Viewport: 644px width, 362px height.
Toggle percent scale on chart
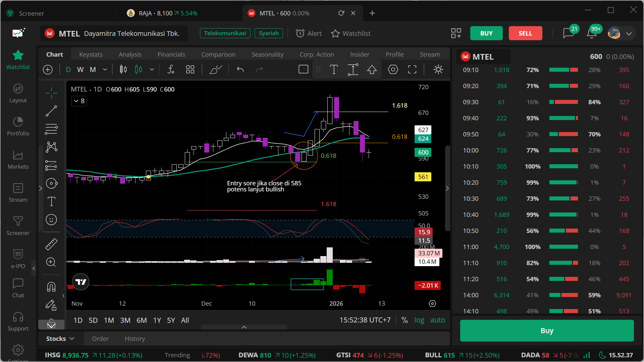click(405, 320)
